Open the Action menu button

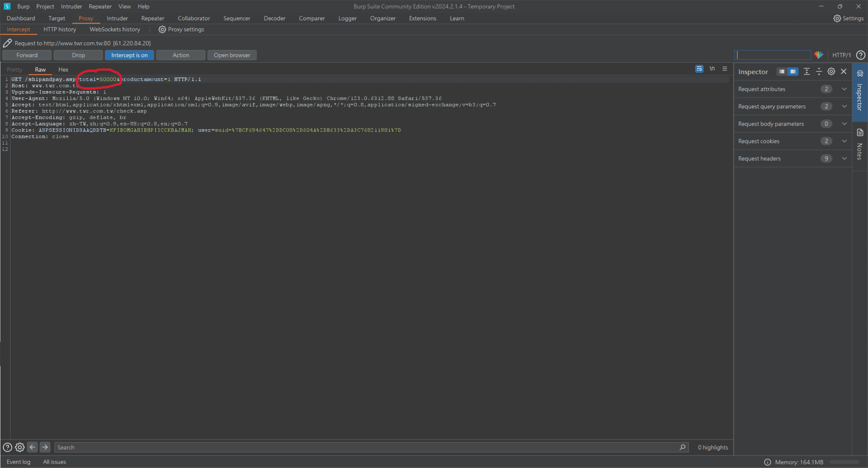pyautogui.click(x=181, y=55)
